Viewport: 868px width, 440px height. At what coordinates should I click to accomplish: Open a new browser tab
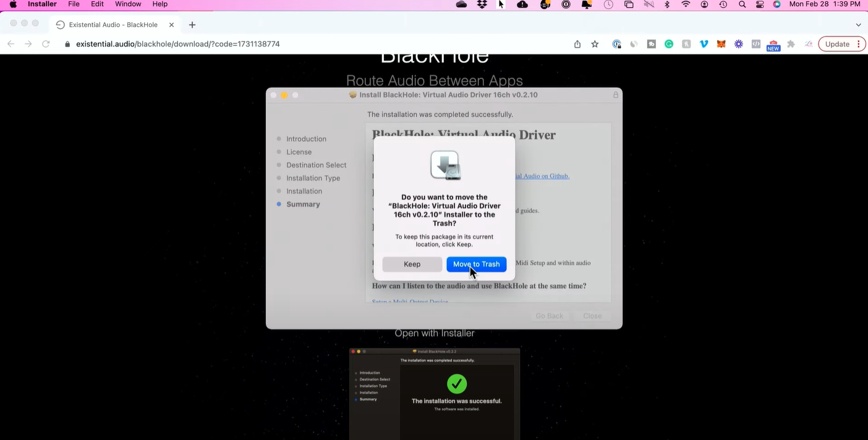pos(192,25)
